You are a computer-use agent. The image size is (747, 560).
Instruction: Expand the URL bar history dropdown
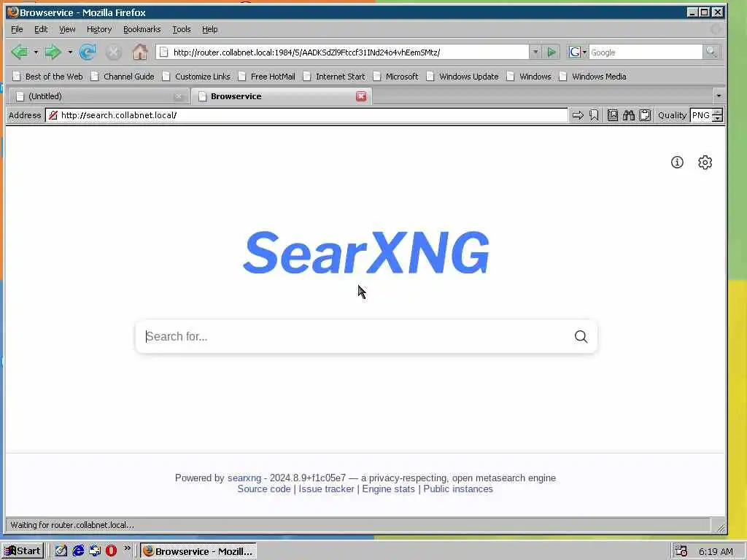point(535,52)
